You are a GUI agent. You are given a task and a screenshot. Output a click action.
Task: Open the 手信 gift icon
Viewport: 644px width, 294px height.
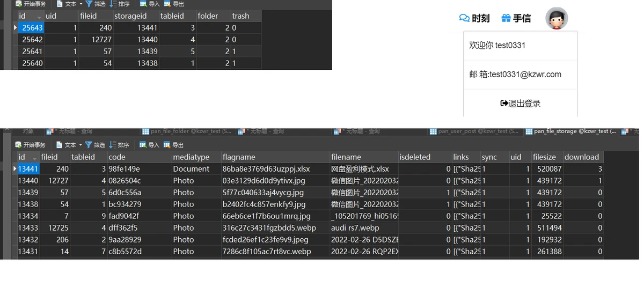pyautogui.click(x=506, y=18)
